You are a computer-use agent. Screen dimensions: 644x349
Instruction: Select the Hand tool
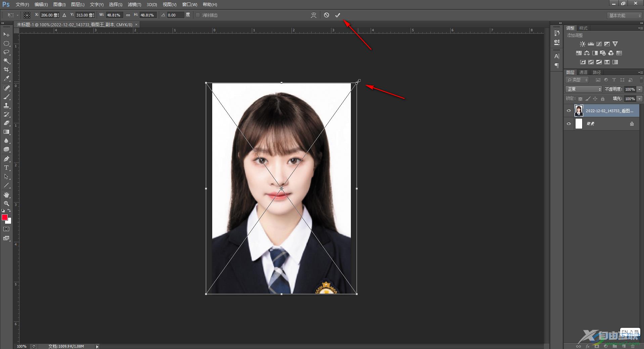6,195
